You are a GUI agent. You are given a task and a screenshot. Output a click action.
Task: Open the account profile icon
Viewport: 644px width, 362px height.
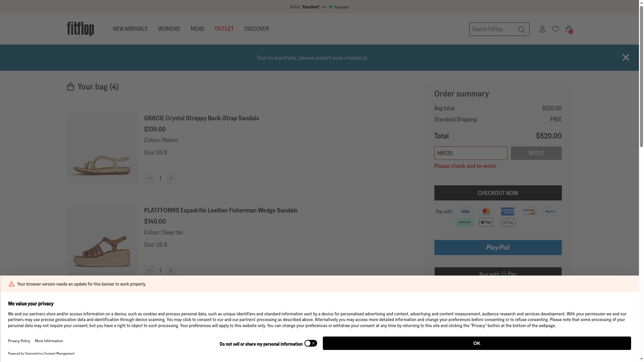pos(542,29)
